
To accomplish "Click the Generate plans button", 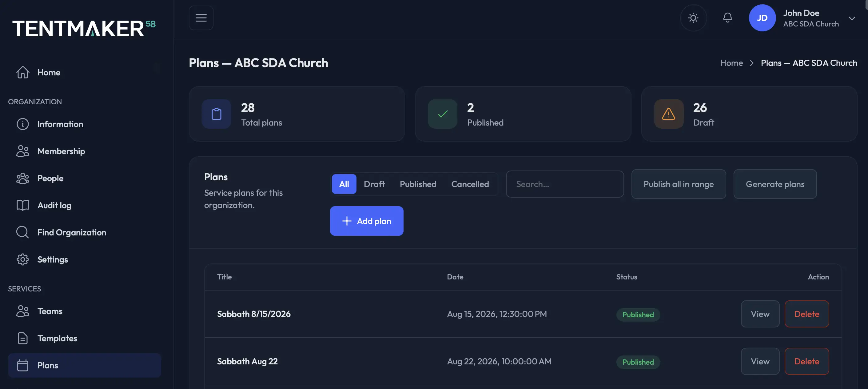I will click(x=775, y=184).
